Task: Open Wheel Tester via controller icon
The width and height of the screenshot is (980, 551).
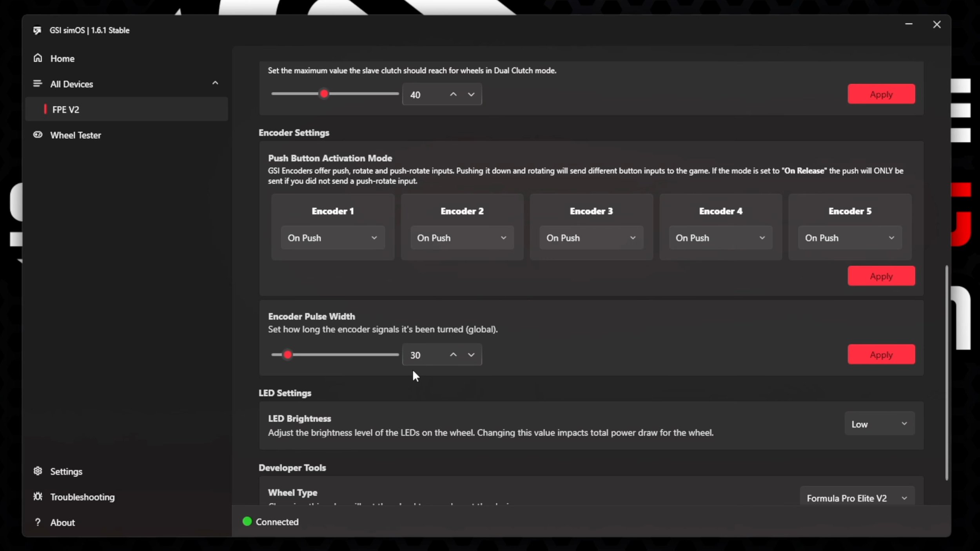Action: coord(38,135)
